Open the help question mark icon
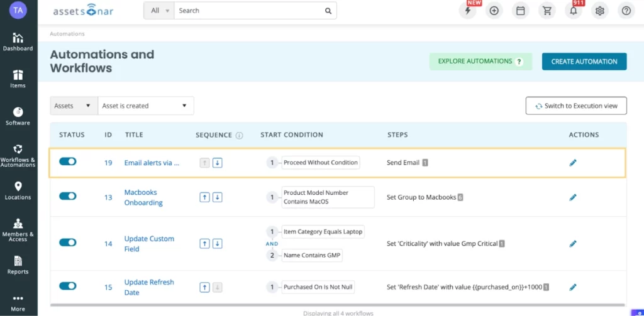The width and height of the screenshot is (644, 316). tap(626, 11)
